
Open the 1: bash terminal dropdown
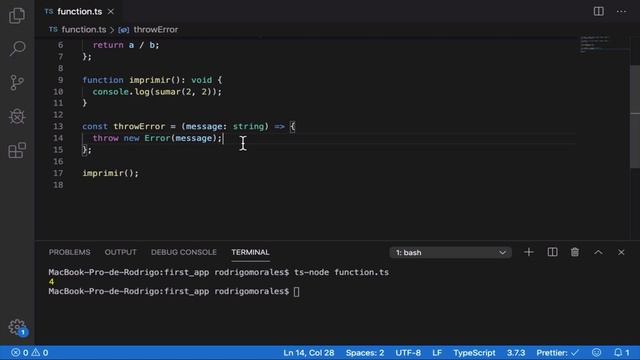click(450, 253)
